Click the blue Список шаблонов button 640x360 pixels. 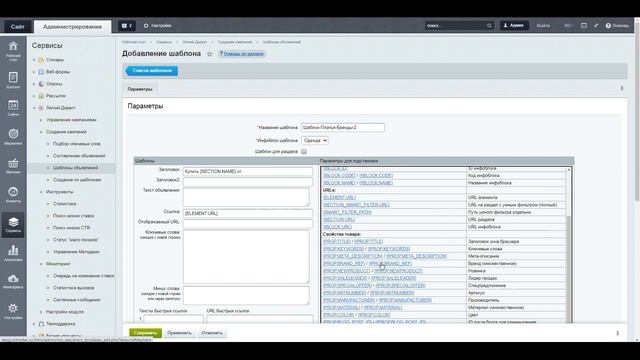[151, 71]
